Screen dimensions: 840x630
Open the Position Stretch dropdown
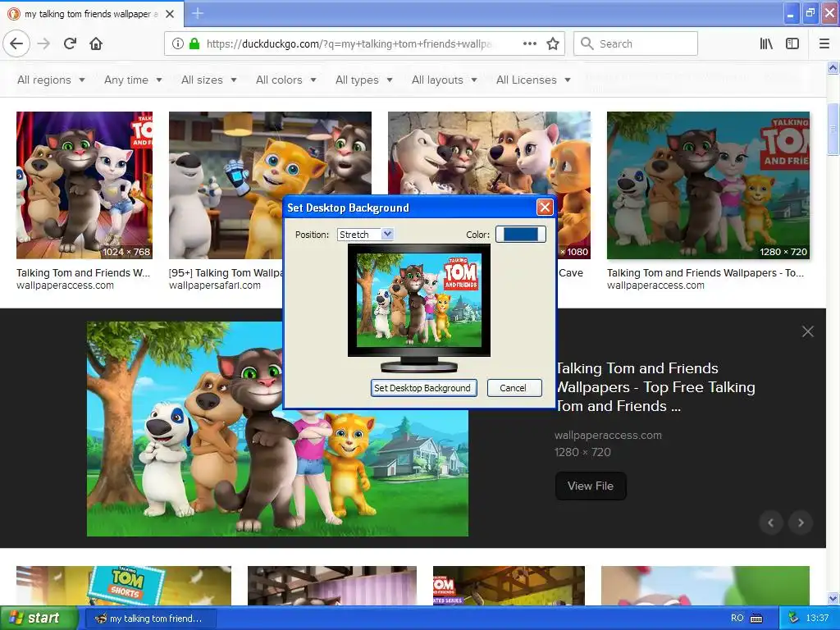click(365, 235)
